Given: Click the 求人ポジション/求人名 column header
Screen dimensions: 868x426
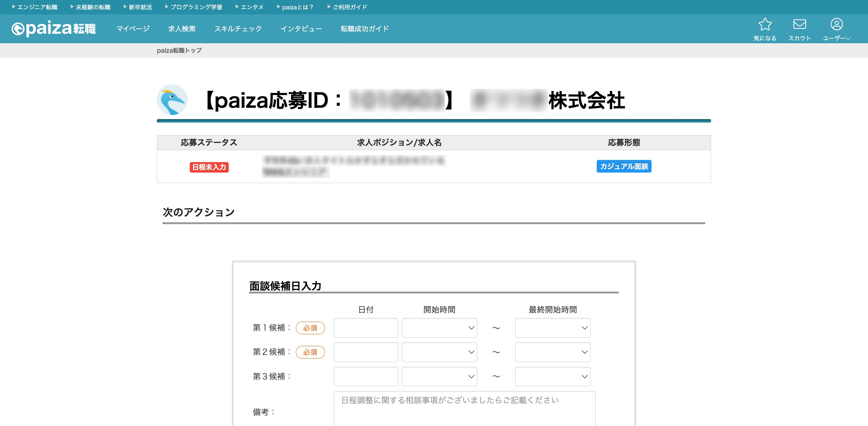Looking at the screenshot, I should tap(399, 143).
